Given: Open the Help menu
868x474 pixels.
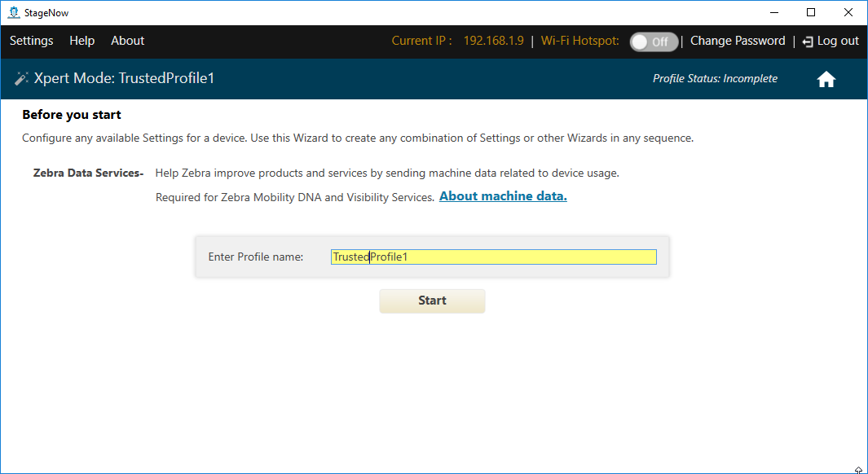Looking at the screenshot, I should tap(82, 41).
